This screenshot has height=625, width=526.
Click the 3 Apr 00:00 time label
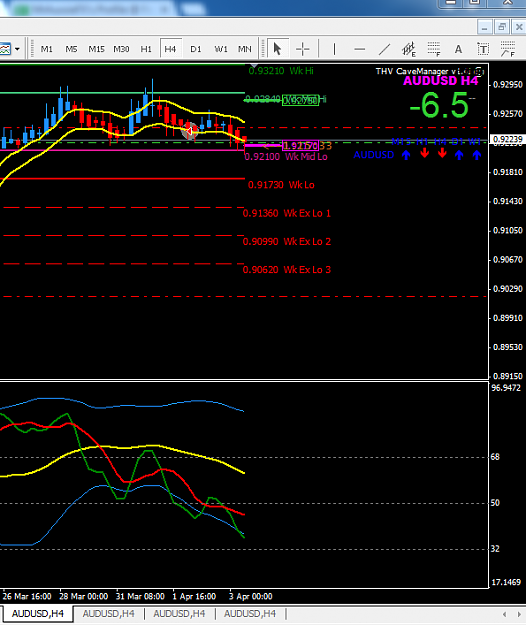[x=251, y=597]
